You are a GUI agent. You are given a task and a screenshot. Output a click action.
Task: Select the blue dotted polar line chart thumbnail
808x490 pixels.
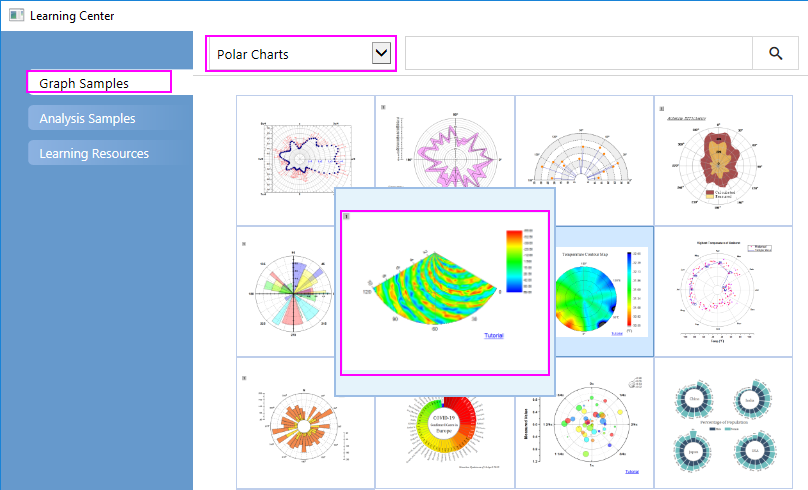305,160
